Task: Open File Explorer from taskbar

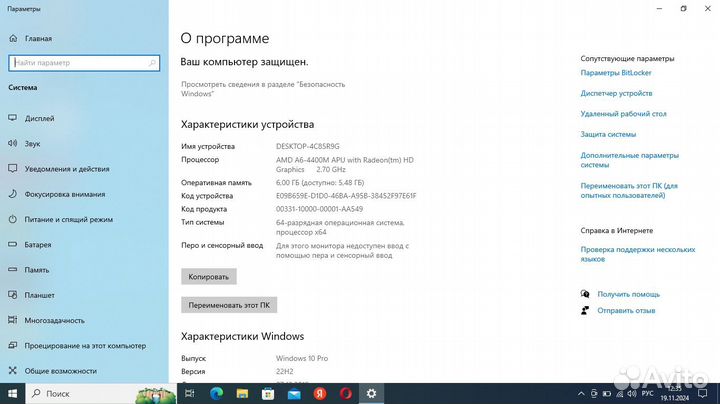Action: (x=242, y=393)
